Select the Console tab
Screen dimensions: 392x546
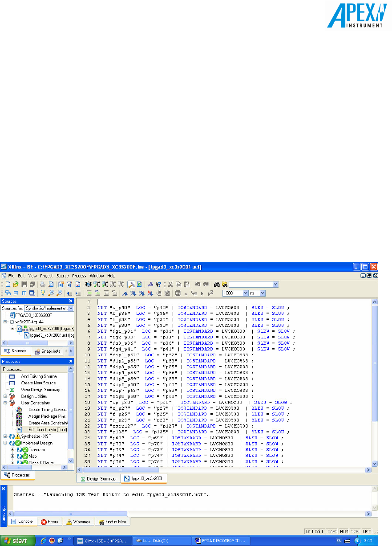tap(22, 522)
